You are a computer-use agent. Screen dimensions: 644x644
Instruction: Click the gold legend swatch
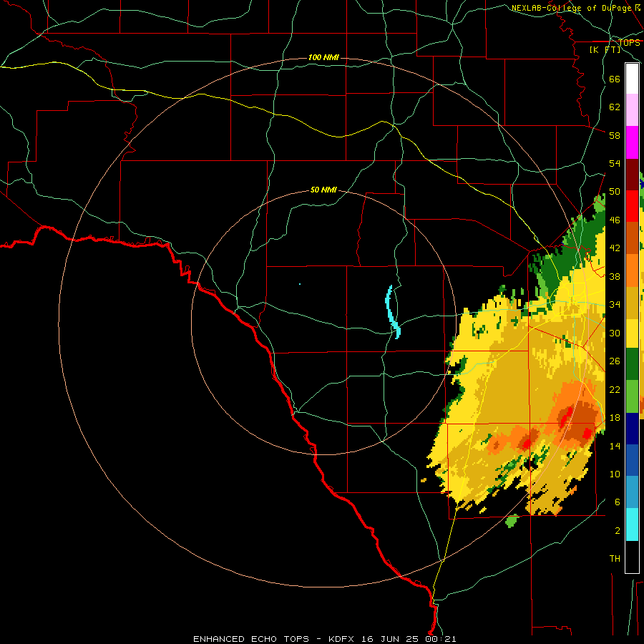632,302
